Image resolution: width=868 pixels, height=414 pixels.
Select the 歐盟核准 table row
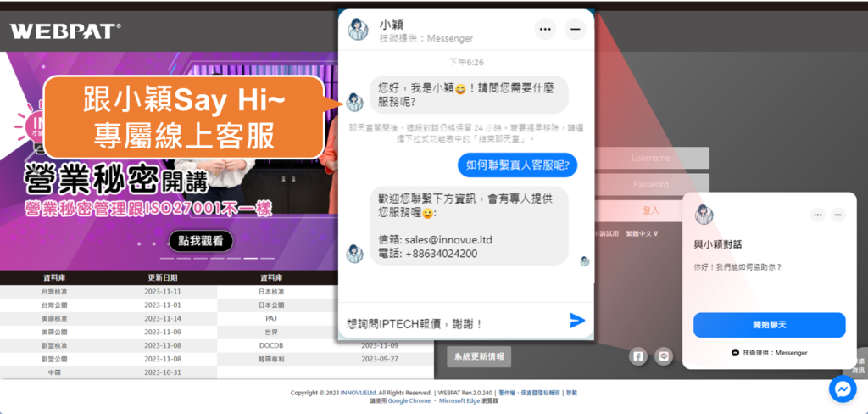(108, 345)
